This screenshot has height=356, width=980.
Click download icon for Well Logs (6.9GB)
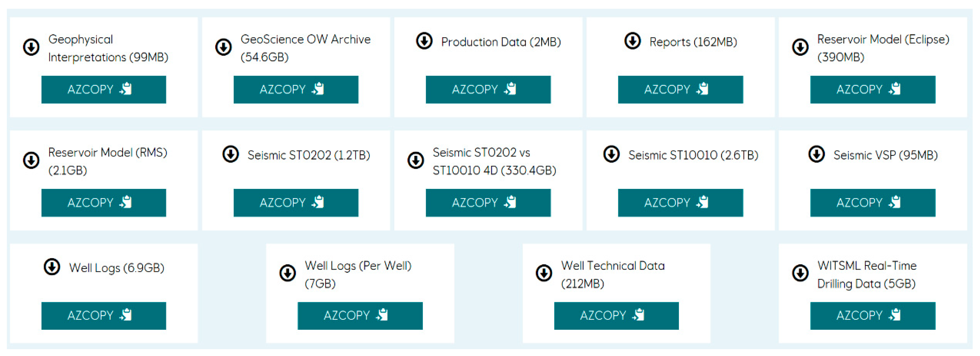pos(52,267)
